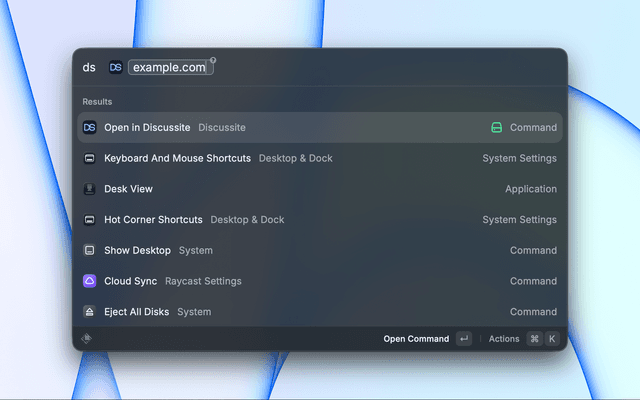The image size is (640, 400).
Task: Click the 'Results' section header
Action: [97, 102]
